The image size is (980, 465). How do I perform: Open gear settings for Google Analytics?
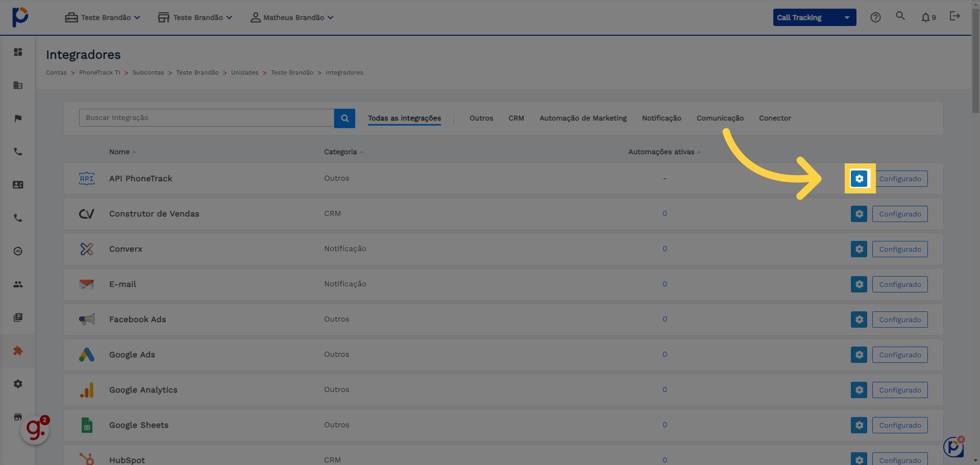coord(859,390)
